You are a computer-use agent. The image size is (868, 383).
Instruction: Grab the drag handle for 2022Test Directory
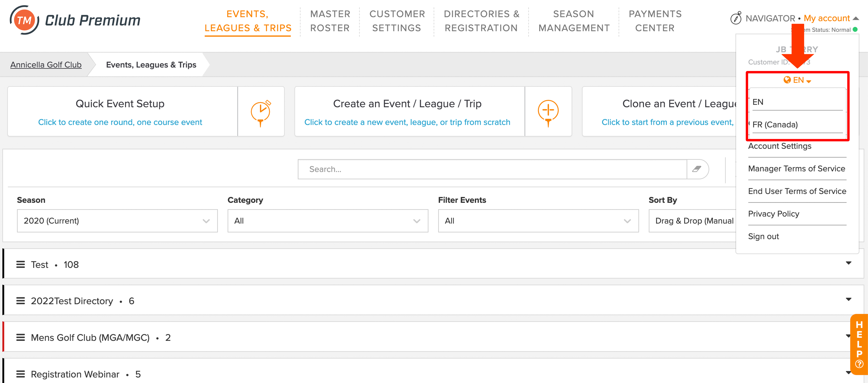click(x=21, y=301)
